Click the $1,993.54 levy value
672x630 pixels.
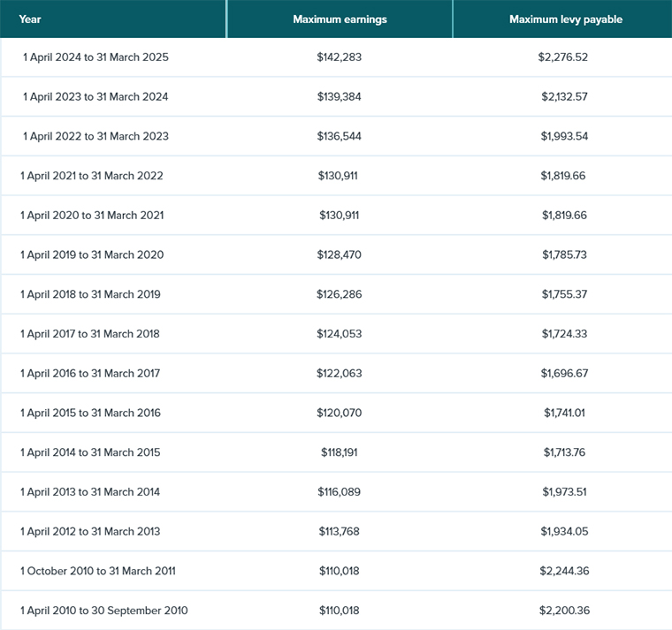click(564, 136)
